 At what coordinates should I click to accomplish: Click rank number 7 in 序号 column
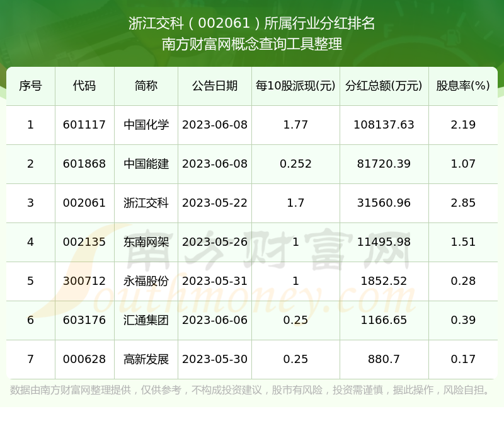[x=30, y=359]
